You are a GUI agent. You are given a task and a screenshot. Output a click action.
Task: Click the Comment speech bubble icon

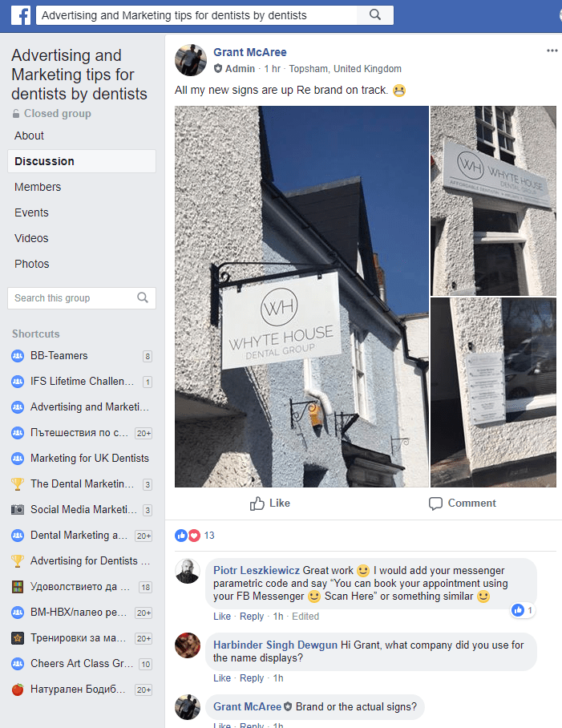(435, 504)
